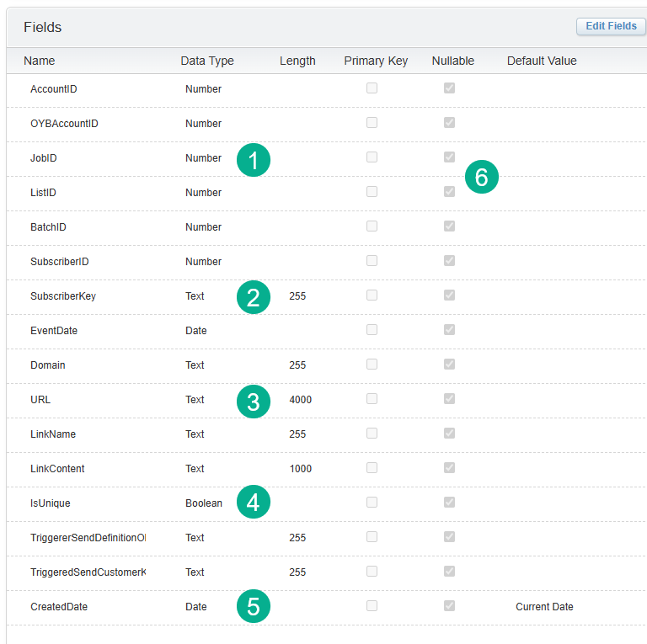The width and height of the screenshot is (647, 644).
Task: Click the green number 2 marker
Action: pyautogui.click(x=253, y=296)
